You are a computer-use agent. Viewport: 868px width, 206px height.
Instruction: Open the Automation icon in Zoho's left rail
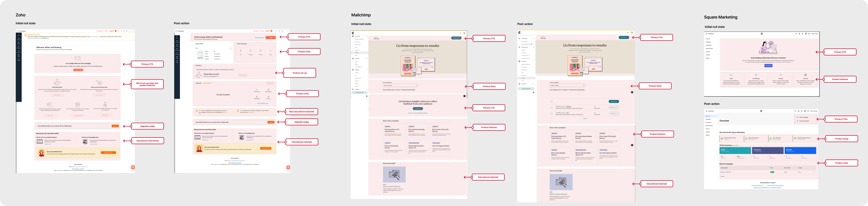coord(19,47)
